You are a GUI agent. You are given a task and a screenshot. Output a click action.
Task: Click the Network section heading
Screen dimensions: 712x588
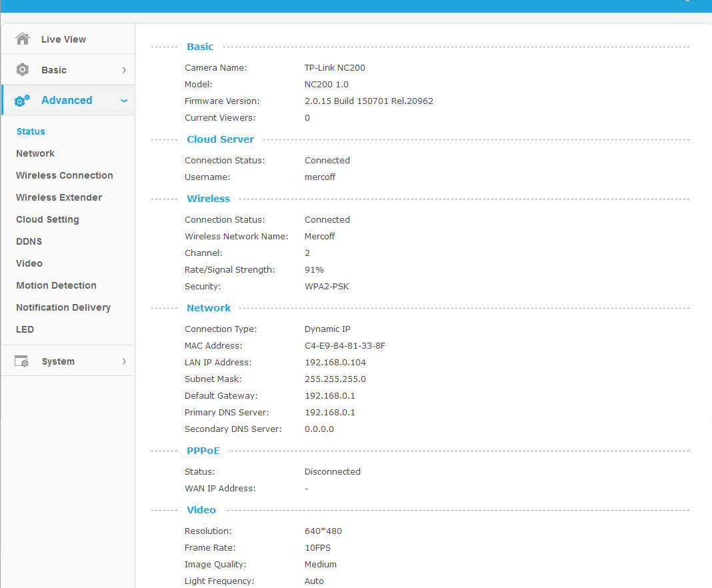click(209, 308)
